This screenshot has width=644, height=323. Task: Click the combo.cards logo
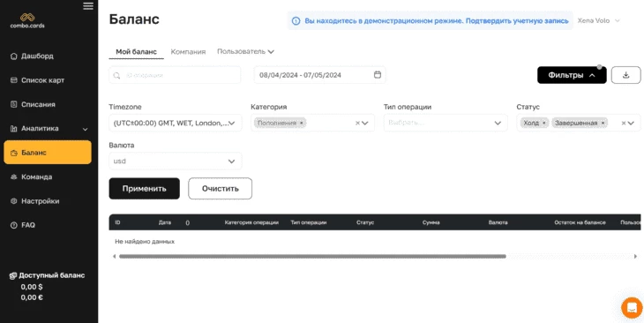pos(27,20)
